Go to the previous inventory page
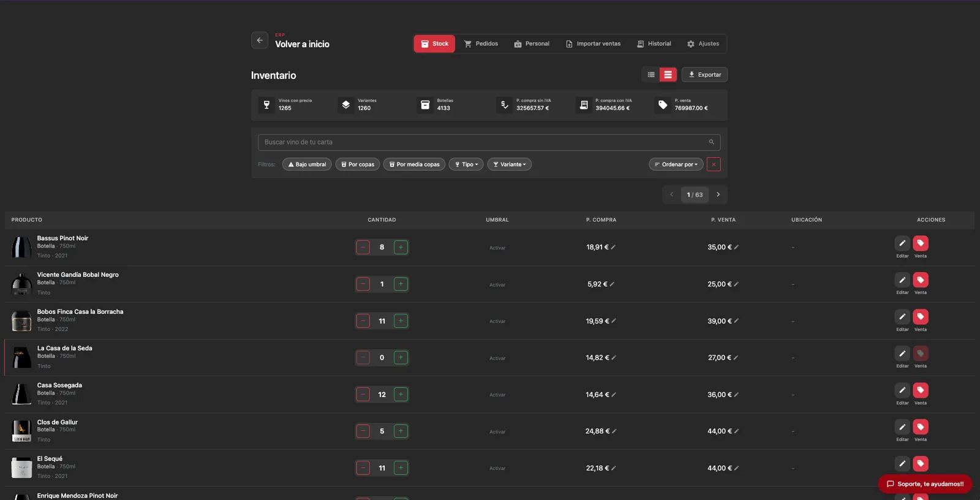The width and height of the screenshot is (980, 500). [x=672, y=195]
